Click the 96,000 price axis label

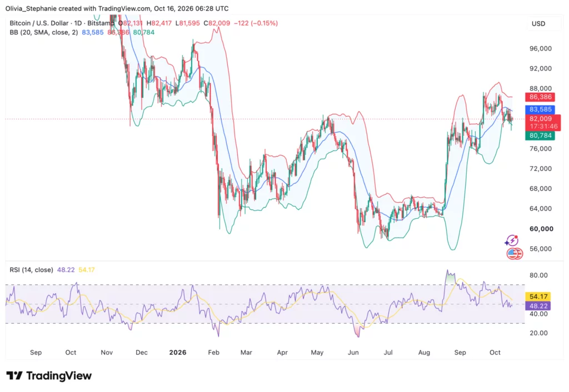tap(540, 49)
